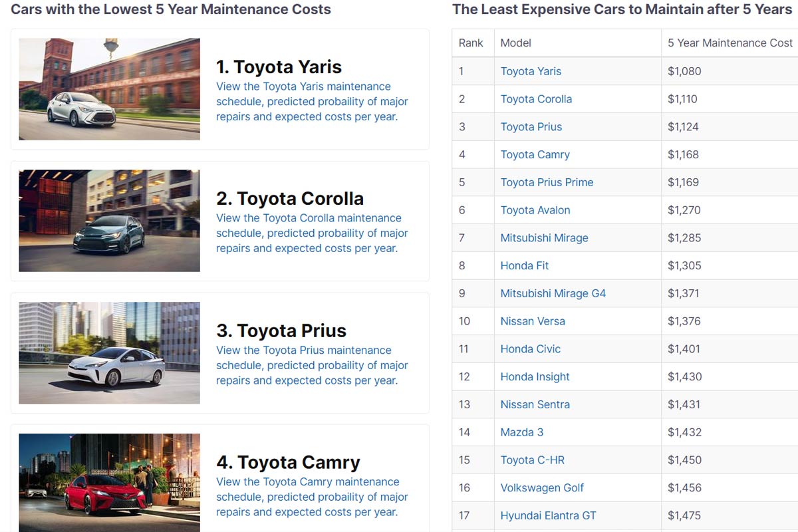Open the '1. Toyota Yaris' heading
Screen dimensions: 798x532
pos(279,66)
